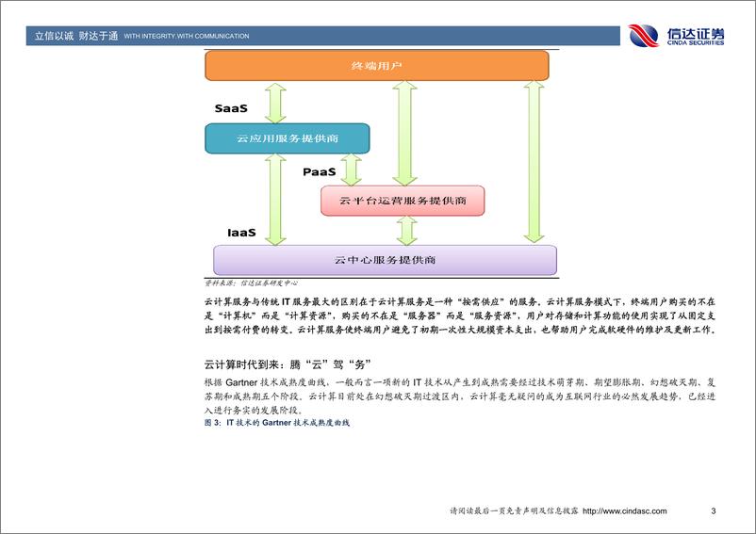Click the footer disclaimer 请阅读最后一页免责声明及信息披露
756x534 pixels.
(514, 510)
